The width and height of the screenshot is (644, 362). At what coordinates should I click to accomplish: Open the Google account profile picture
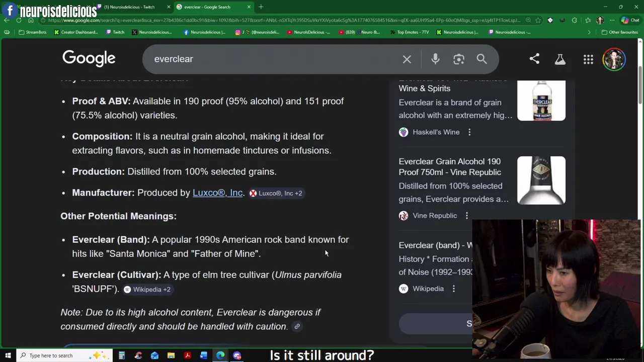(614, 59)
